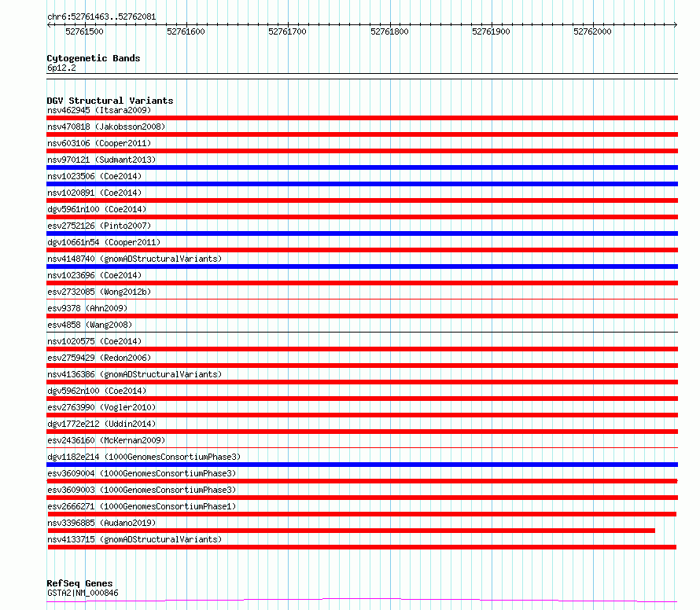Click the 52761600 ruler position

186,31
